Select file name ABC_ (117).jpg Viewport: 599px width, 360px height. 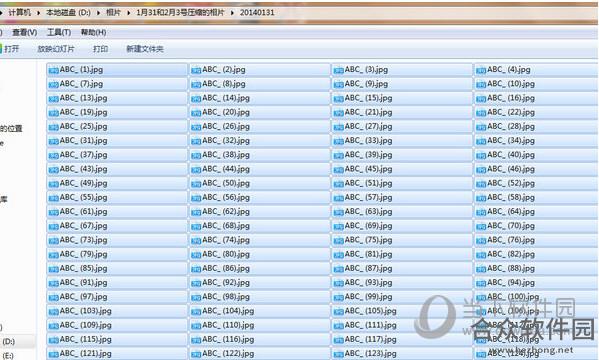coord(371,339)
